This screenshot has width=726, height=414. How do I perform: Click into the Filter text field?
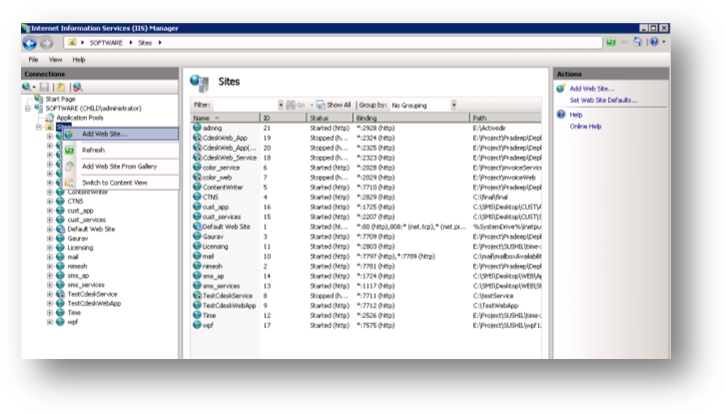click(244, 105)
